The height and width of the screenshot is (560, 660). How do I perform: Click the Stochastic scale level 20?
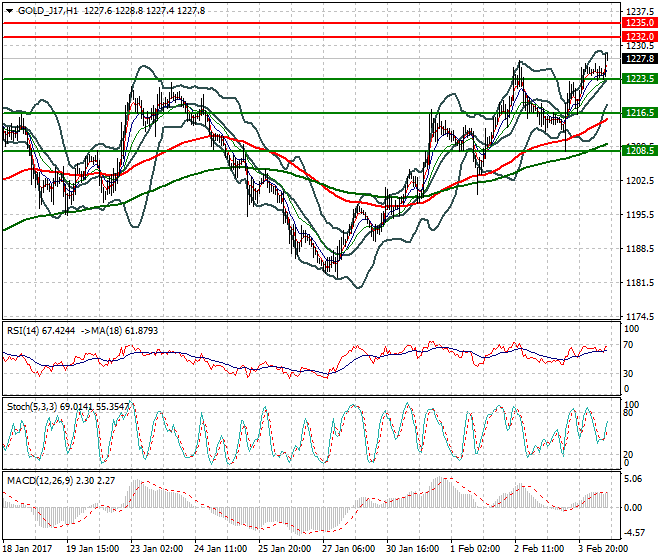(x=628, y=454)
